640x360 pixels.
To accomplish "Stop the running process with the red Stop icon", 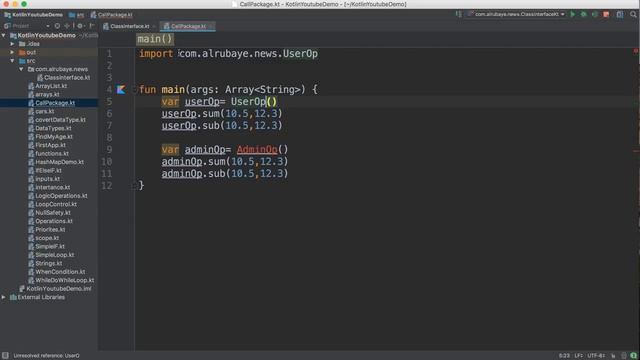I will 606,14.
